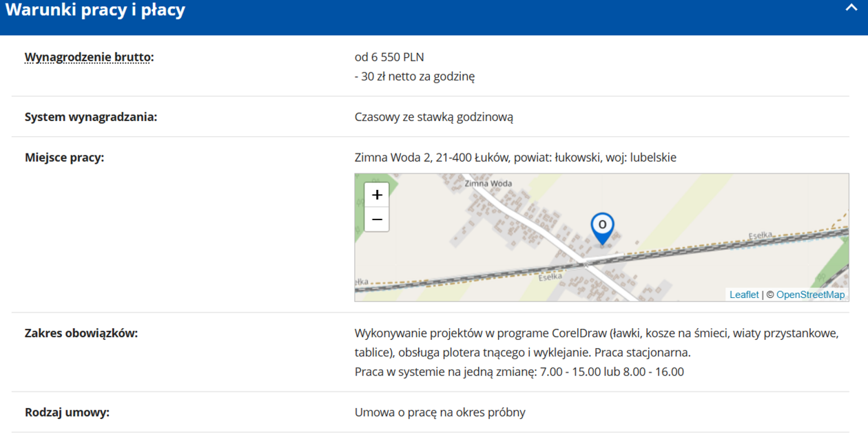Click the salary amount od 6 550 PLN
This screenshot has width=868, height=437.
tap(389, 57)
